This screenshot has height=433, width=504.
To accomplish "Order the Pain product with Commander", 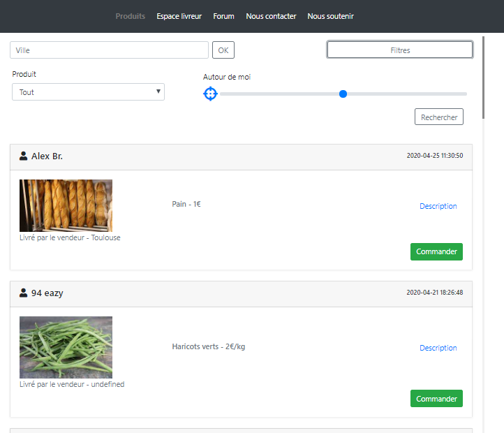I will point(436,251).
